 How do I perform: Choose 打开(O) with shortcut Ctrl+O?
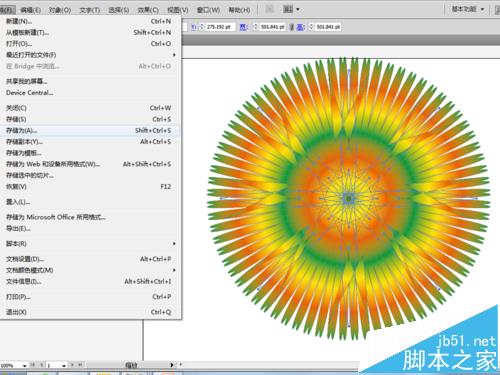point(90,44)
